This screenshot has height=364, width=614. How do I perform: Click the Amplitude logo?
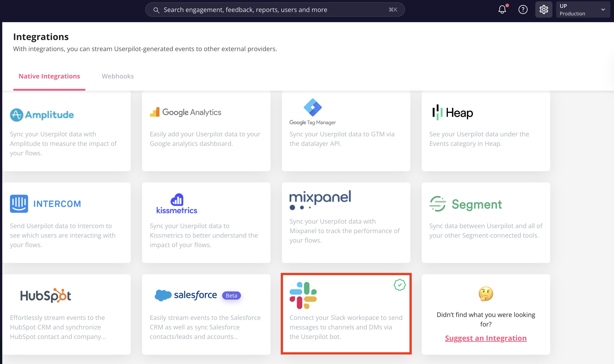(x=42, y=115)
